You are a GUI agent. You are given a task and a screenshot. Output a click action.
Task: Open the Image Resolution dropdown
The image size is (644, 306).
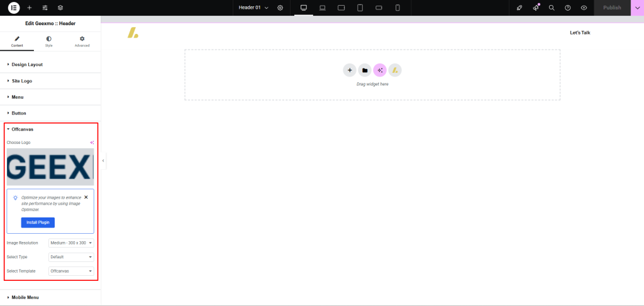[x=71, y=243]
